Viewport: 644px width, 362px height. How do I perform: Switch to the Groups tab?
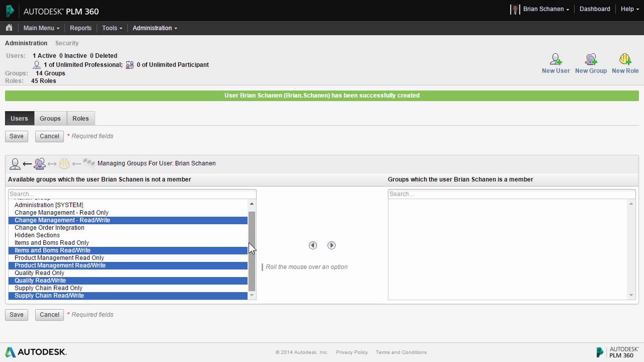50,119
